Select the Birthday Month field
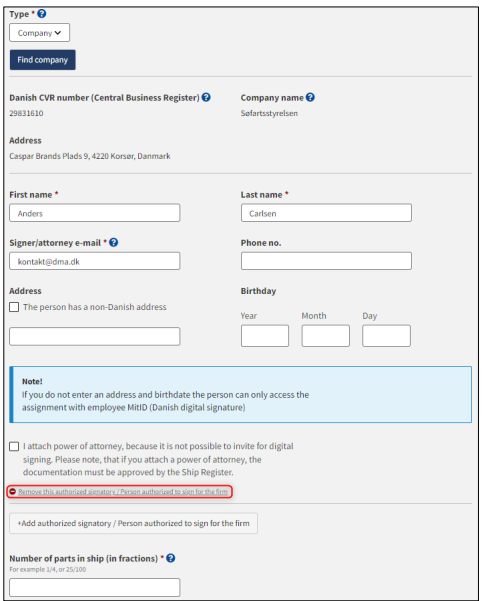 click(326, 336)
